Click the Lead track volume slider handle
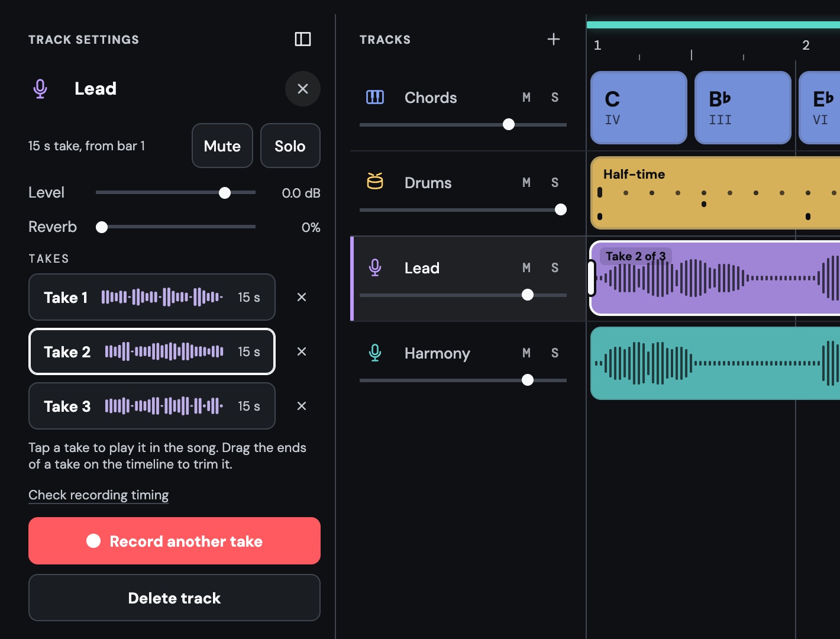 (528, 295)
